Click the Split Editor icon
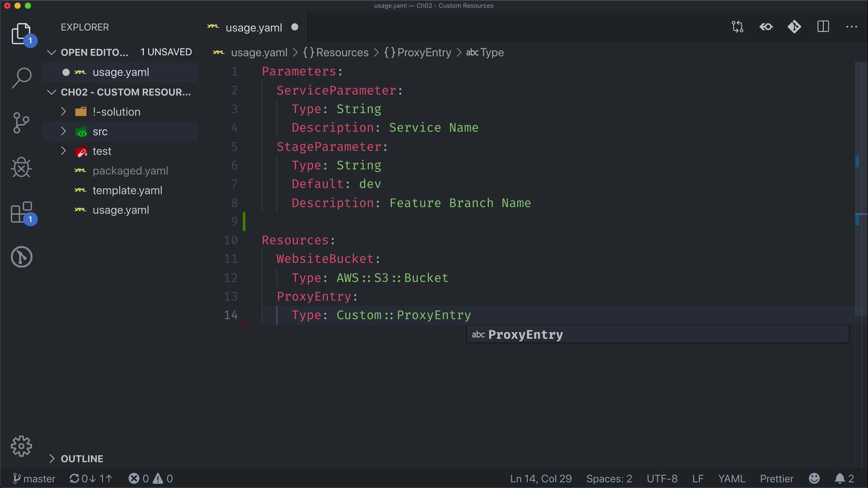868x488 pixels. point(823,27)
